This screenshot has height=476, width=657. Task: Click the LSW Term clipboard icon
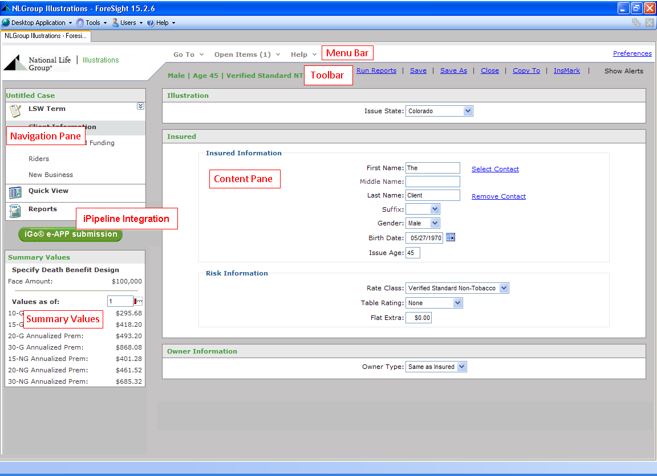[x=16, y=111]
